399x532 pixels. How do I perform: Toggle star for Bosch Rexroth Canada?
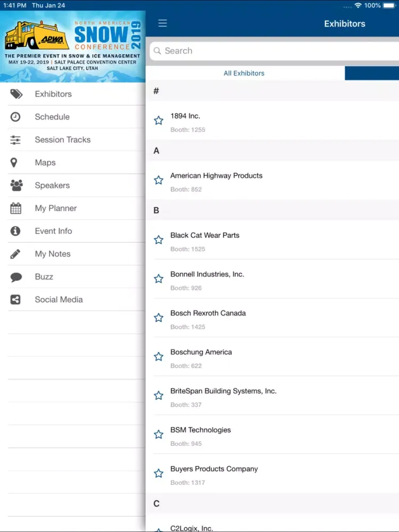159,318
